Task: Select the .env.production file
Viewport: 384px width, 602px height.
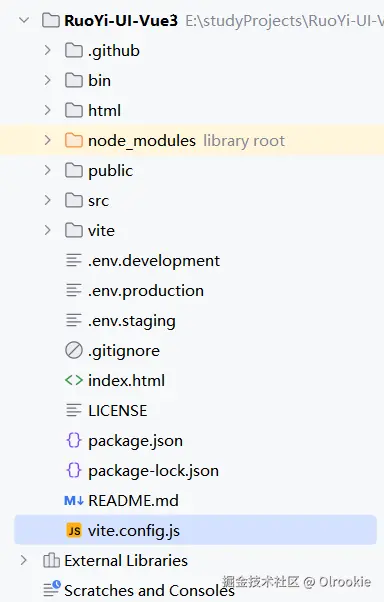Action: [x=146, y=291]
